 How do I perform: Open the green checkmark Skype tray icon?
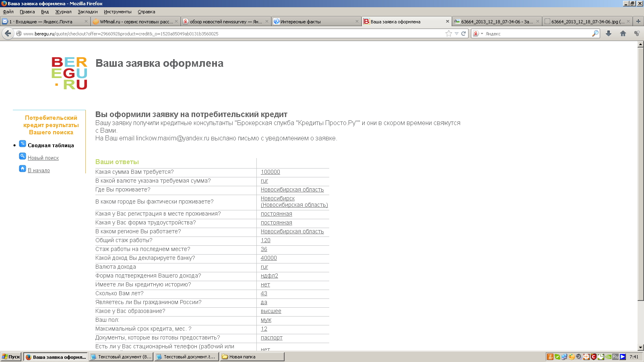[557, 357]
